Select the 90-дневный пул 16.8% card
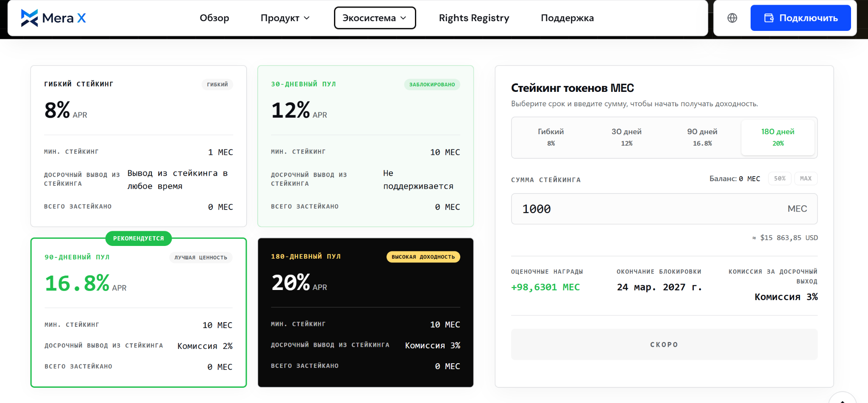Screen dimensions: 868x403 click(x=139, y=312)
